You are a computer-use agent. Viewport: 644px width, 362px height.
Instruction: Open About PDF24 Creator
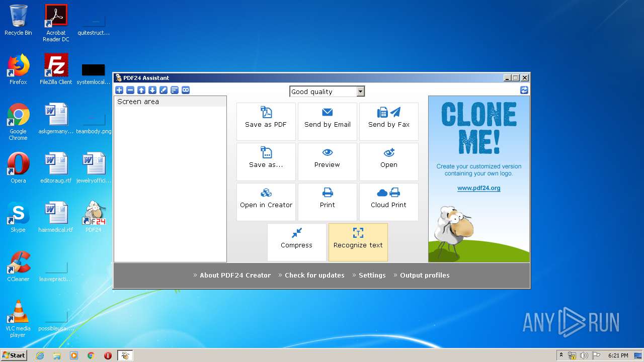tap(235, 275)
